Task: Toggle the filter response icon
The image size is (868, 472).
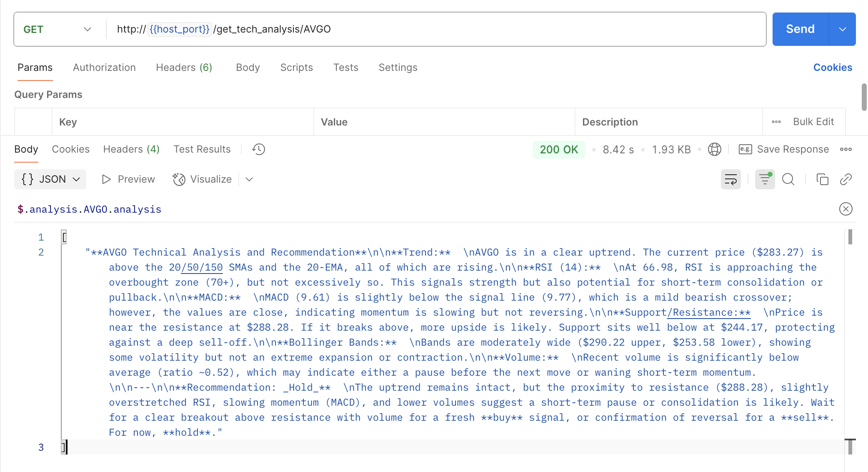Action: 765,179
